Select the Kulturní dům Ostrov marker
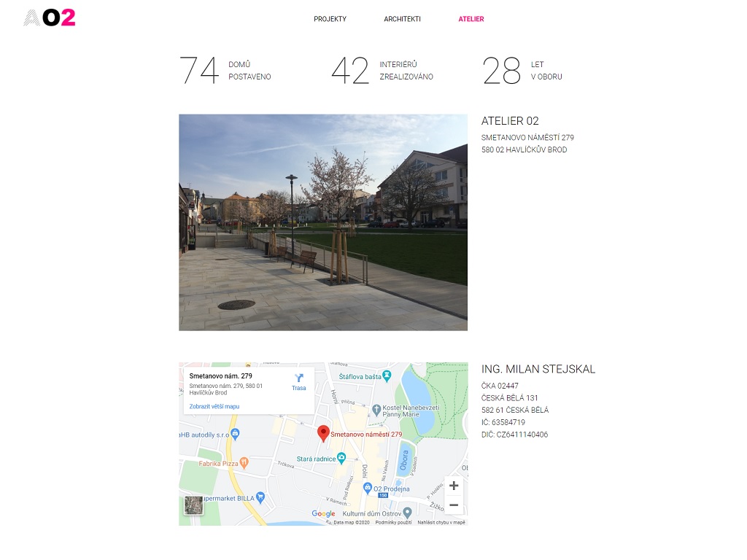The image size is (747, 560). pyautogui.click(x=407, y=513)
